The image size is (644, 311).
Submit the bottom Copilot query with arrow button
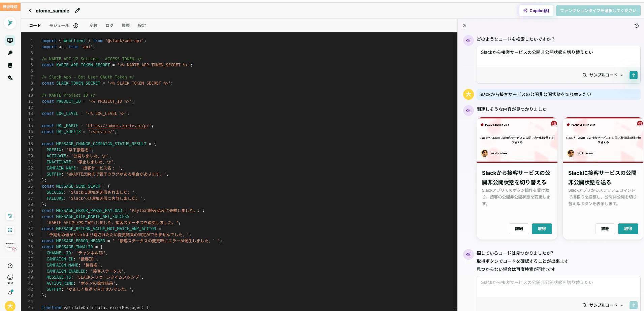634,305
